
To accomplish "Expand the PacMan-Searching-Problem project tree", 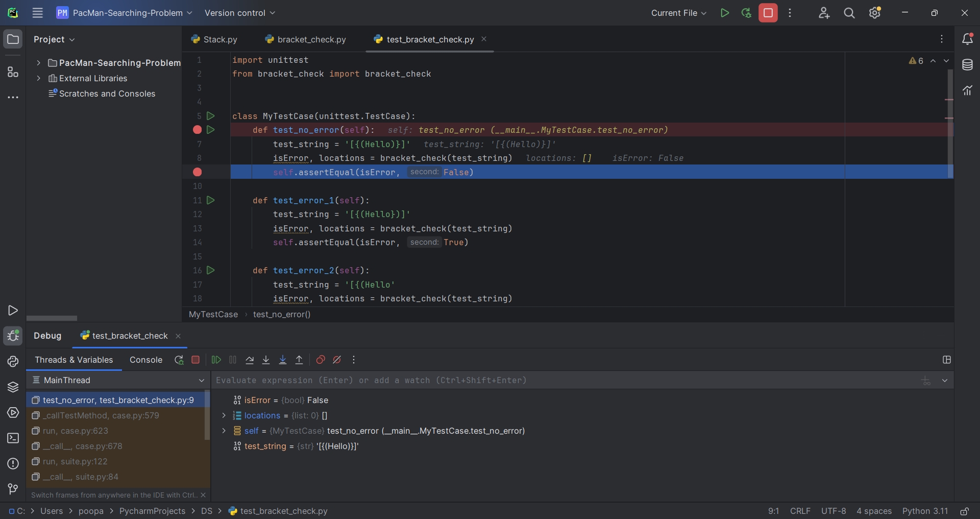I will pyautogui.click(x=39, y=62).
